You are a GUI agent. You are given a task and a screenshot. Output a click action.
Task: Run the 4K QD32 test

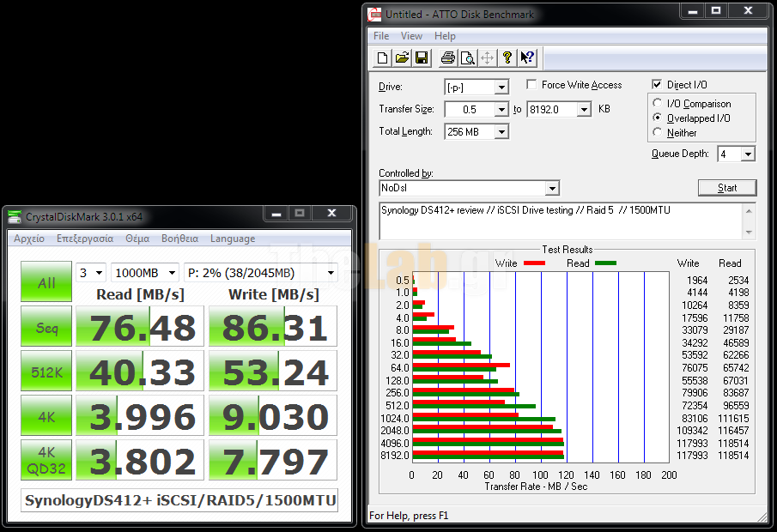coord(46,460)
